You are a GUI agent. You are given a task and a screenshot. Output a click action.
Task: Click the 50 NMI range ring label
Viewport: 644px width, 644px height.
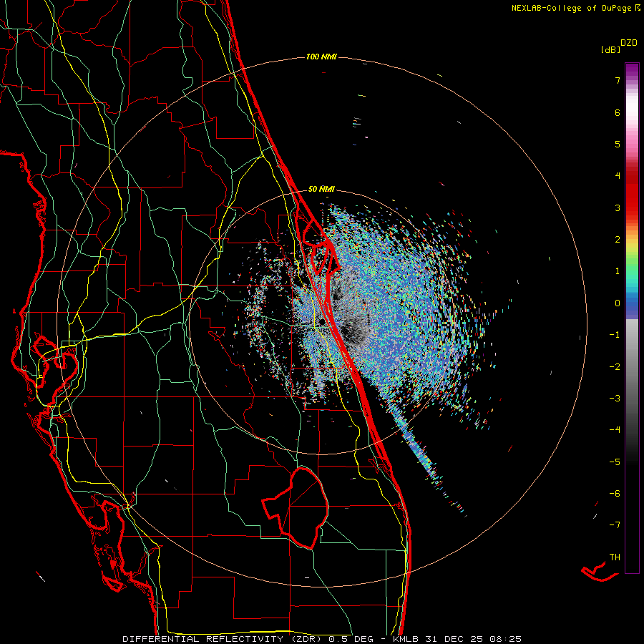[321, 190]
